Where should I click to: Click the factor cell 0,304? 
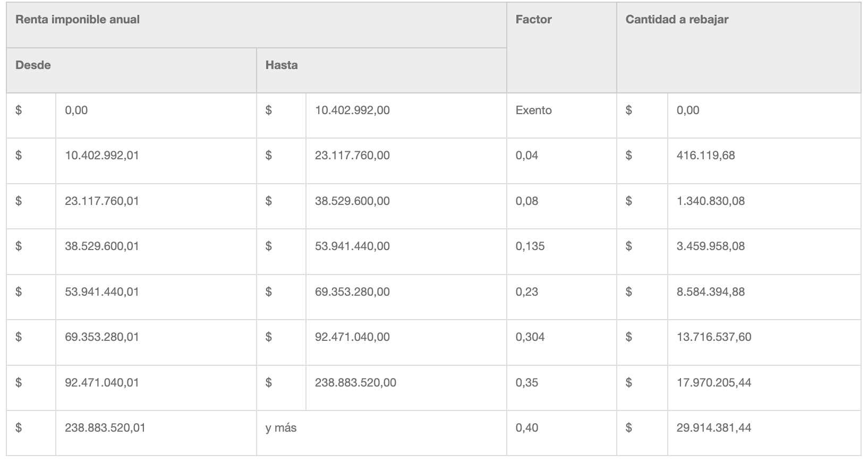click(530, 337)
